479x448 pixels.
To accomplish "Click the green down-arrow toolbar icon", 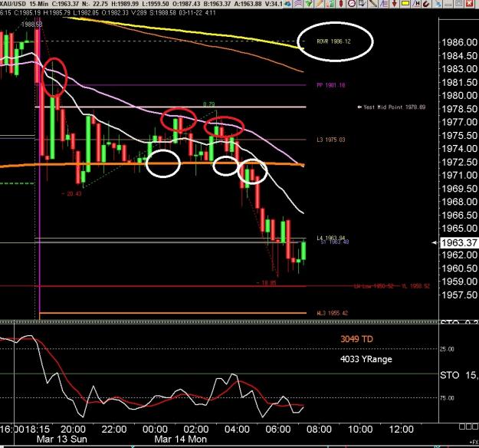I will tap(309, 3).
